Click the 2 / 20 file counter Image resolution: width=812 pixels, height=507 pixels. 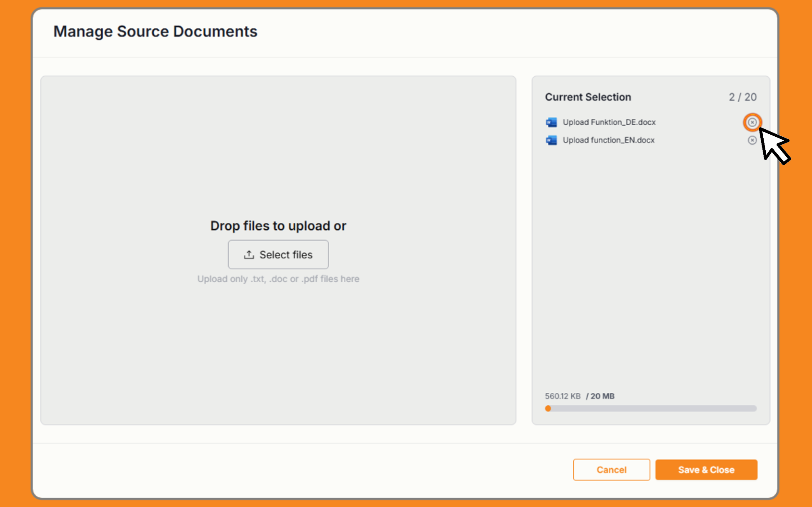[742, 97]
